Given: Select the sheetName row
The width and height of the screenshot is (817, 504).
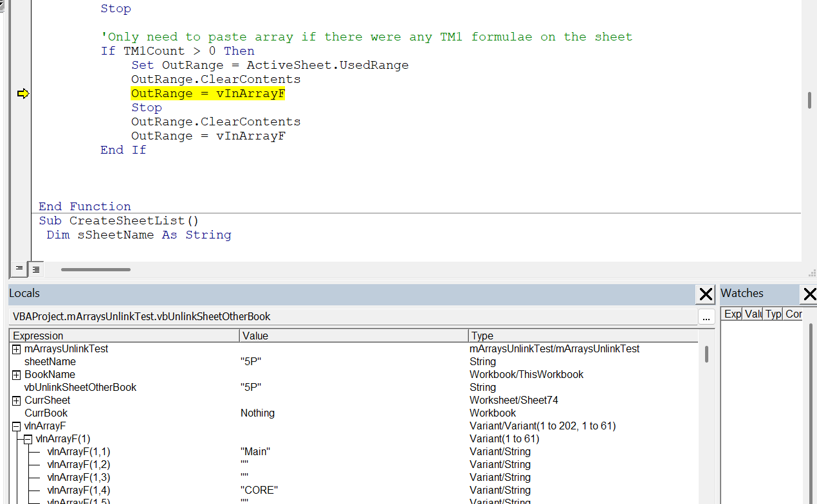Looking at the screenshot, I should point(354,362).
